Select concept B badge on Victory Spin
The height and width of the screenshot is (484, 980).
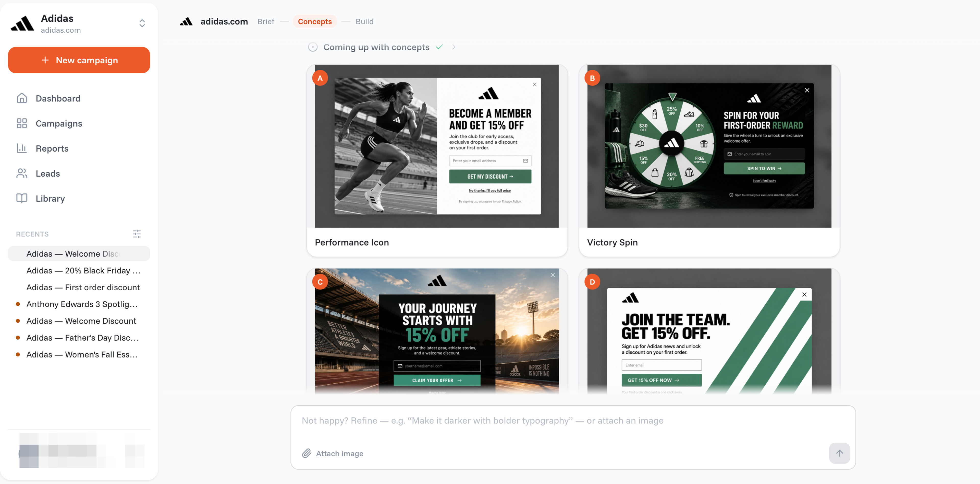click(592, 78)
